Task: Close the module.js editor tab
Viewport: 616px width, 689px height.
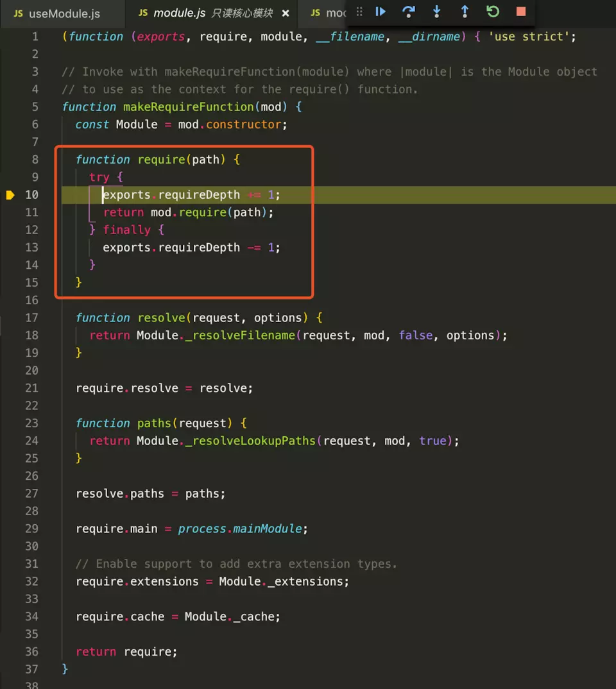Action: click(286, 13)
